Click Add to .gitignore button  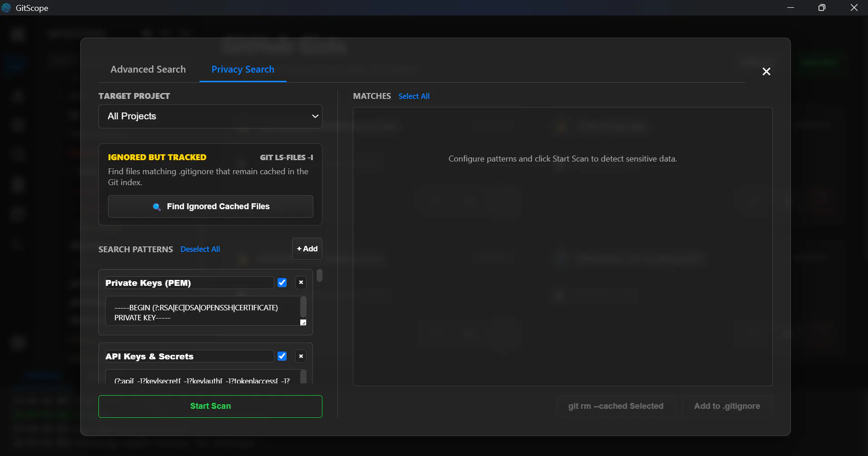click(x=727, y=406)
